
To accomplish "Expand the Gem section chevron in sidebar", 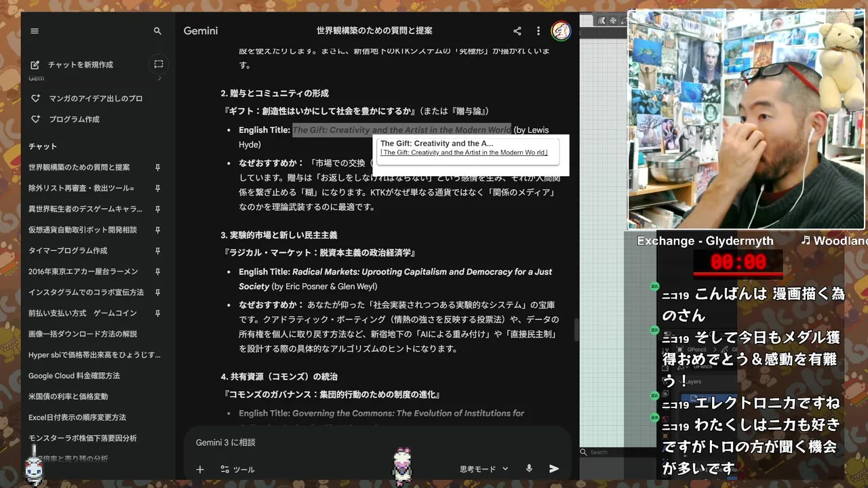I will coord(160,78).
